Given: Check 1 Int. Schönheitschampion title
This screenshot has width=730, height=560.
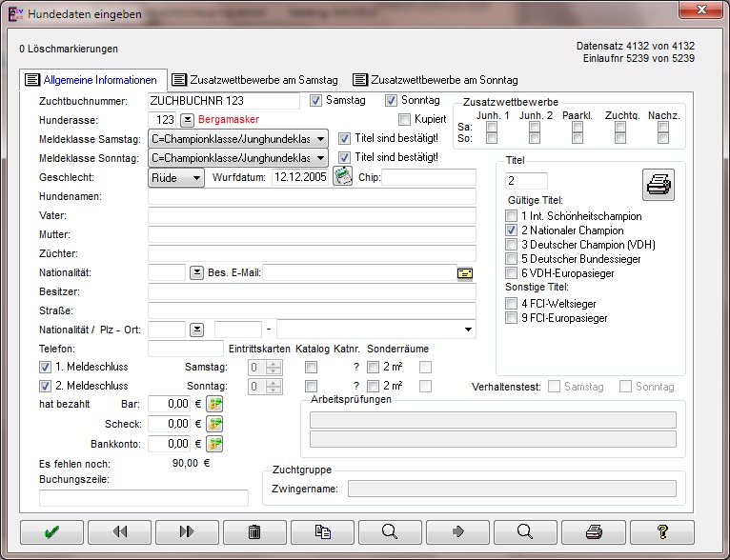Looking at the screenshot, I should [511, 216].
